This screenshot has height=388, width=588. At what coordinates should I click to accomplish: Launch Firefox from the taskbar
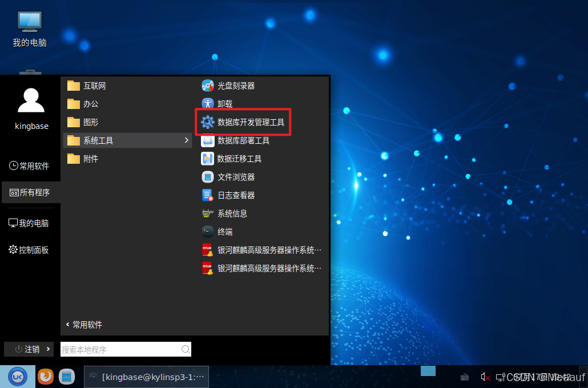(x=45, y=377)
